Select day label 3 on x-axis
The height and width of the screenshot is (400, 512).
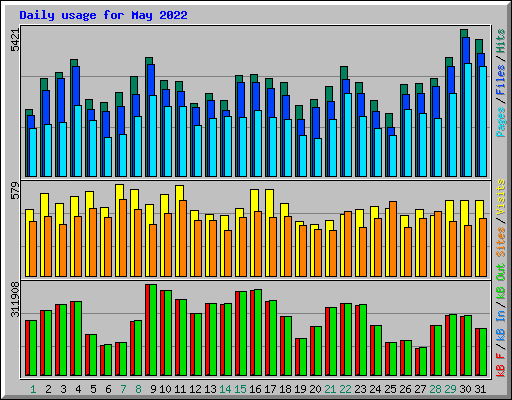pos(63,389)
